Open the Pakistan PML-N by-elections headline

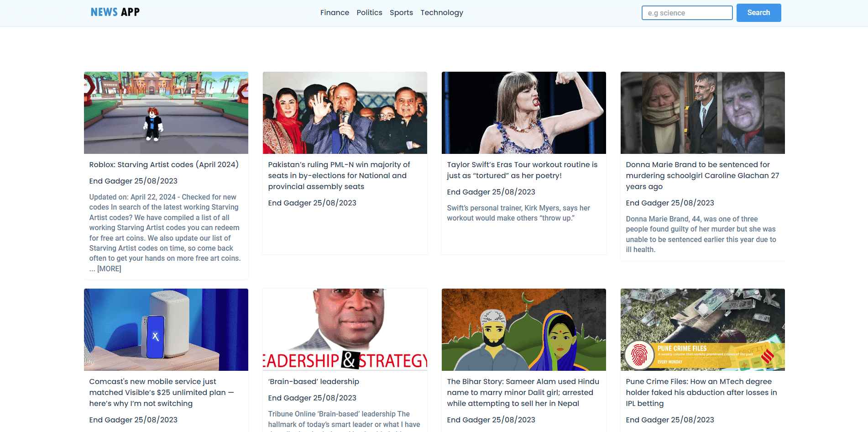[x=339, y=175]
